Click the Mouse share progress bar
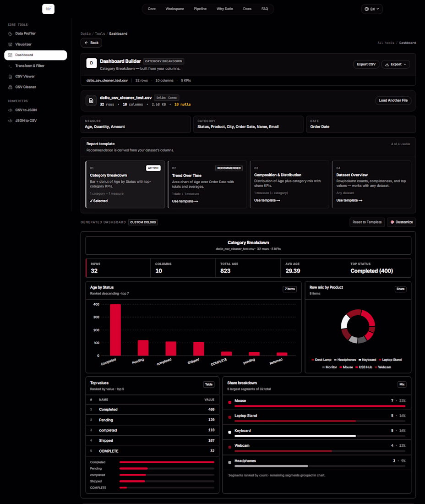425x504 pixels. 320,406
